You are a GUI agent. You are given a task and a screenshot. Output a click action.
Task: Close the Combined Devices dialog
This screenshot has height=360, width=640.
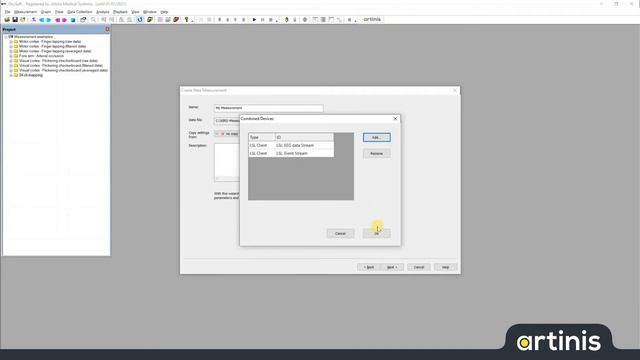[395, 118]
